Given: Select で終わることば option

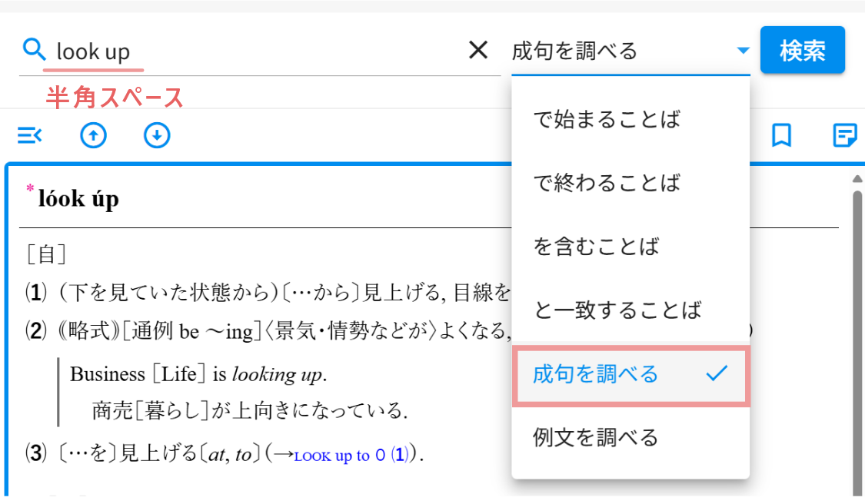Looking at the screenshot, I should [630, 183].
